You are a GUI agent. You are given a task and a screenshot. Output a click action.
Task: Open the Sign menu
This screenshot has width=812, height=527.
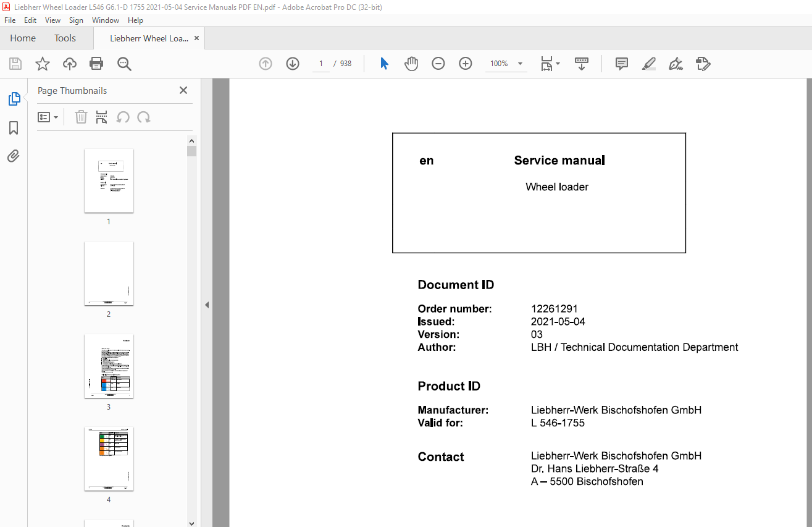tap(76, 20)
